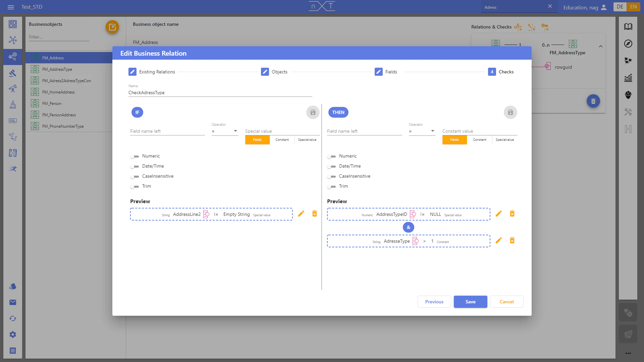This screenshot has height=362, width=644.
Task: Enable the Numeric toggle in the IF section
Action: [x=135, y=156]
